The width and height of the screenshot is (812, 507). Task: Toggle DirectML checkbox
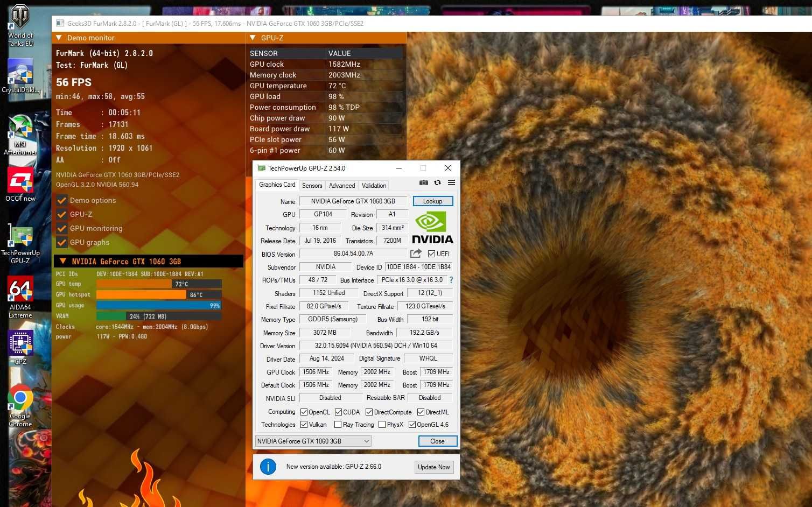point(421,412)
